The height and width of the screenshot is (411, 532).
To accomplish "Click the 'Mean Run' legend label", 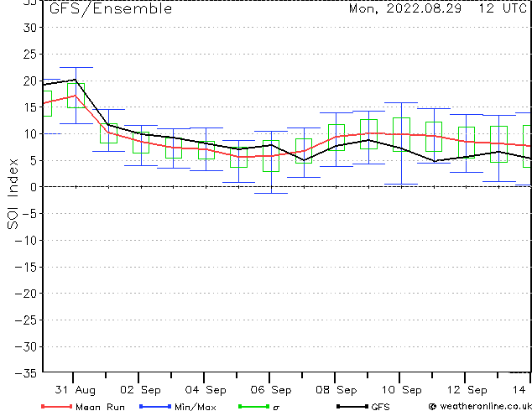I will pyautogui.click(x=101, y=407).
